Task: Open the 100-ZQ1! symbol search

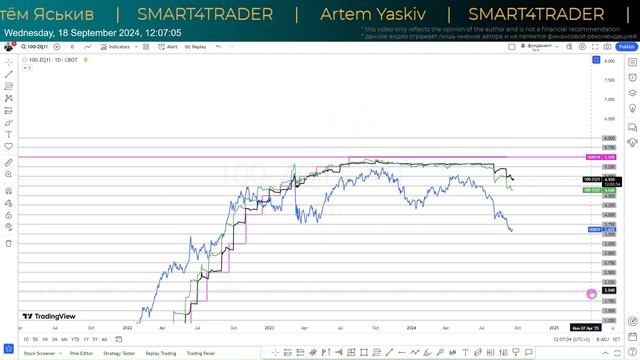Action: tap(34, 47)
